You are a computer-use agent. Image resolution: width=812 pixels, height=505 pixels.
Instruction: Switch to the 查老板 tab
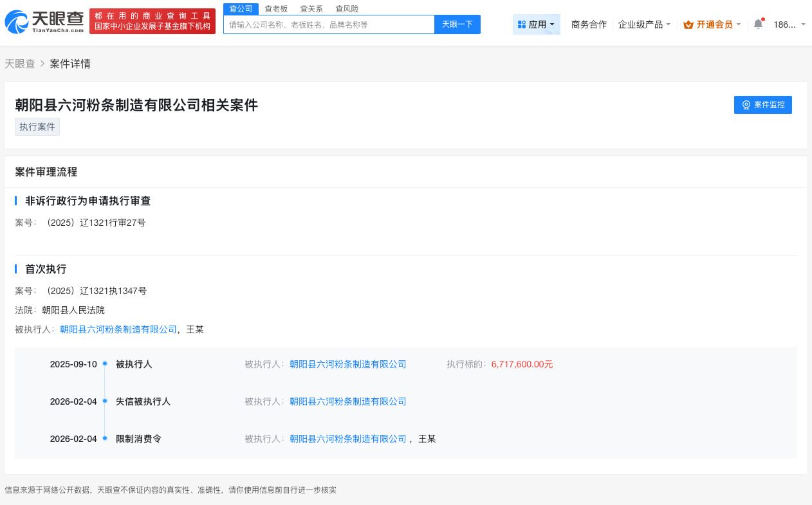coord(275,8)
